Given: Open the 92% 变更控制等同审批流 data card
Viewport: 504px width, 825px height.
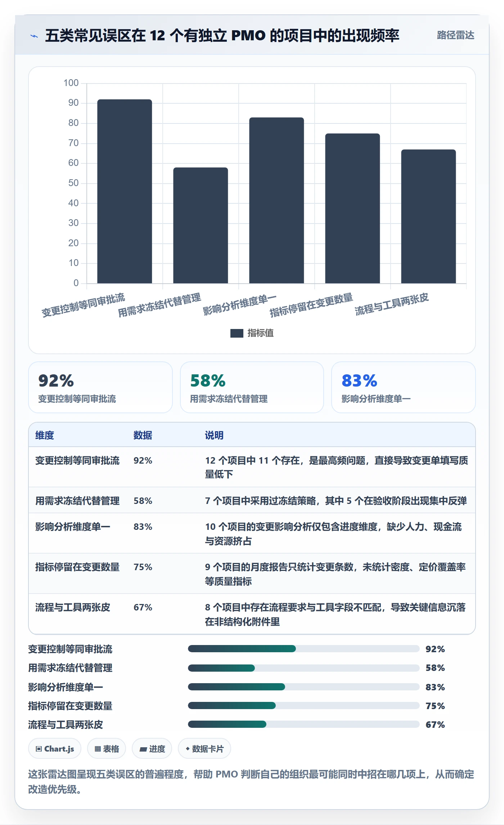Looking at the screenshot, I should click(100, 387).
